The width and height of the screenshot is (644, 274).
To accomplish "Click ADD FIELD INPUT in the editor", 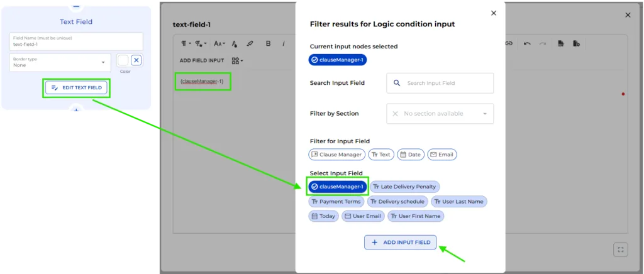I will tap(202, 61).
